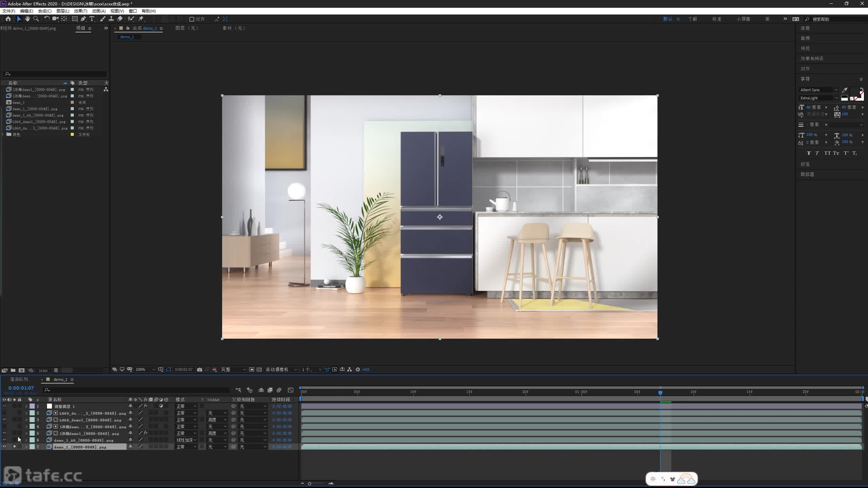Switch to 了解 workspace
The height and width of the screenshot is (488, 868).
pyautogui.click(x=692, y=19)
